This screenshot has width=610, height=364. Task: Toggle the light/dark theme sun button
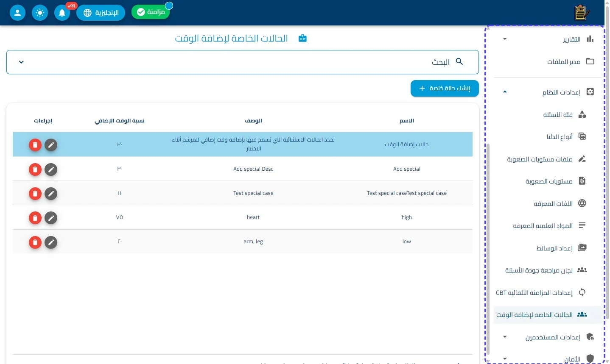click(x=40, y=13)
